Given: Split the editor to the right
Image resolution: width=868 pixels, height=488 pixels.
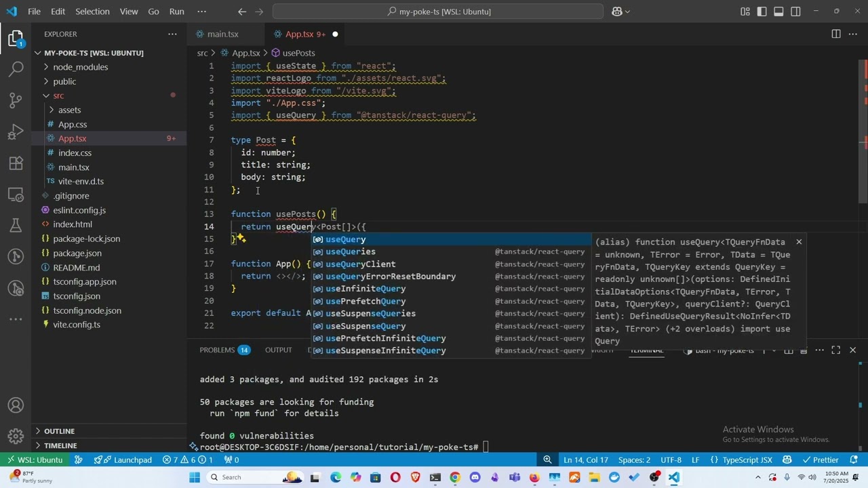Looking at the screenshot, I should pyautogui.click(x=836, y=34).
